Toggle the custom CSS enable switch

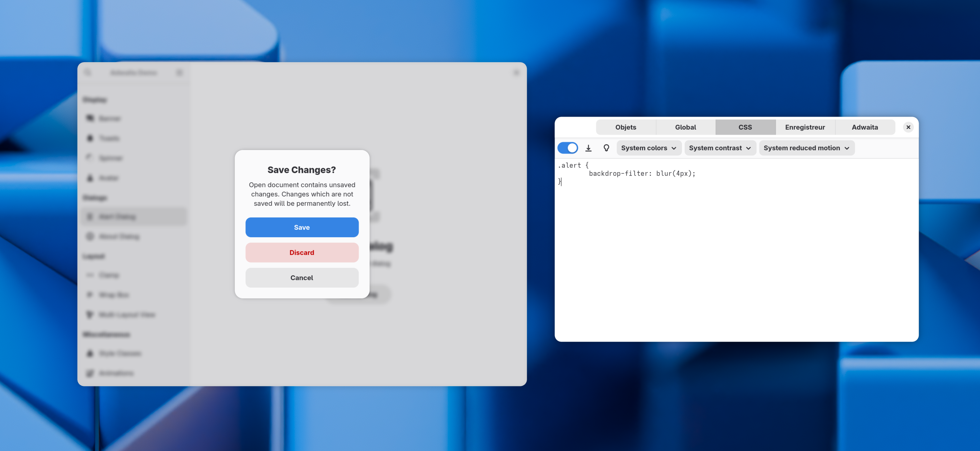click(567, 148)
